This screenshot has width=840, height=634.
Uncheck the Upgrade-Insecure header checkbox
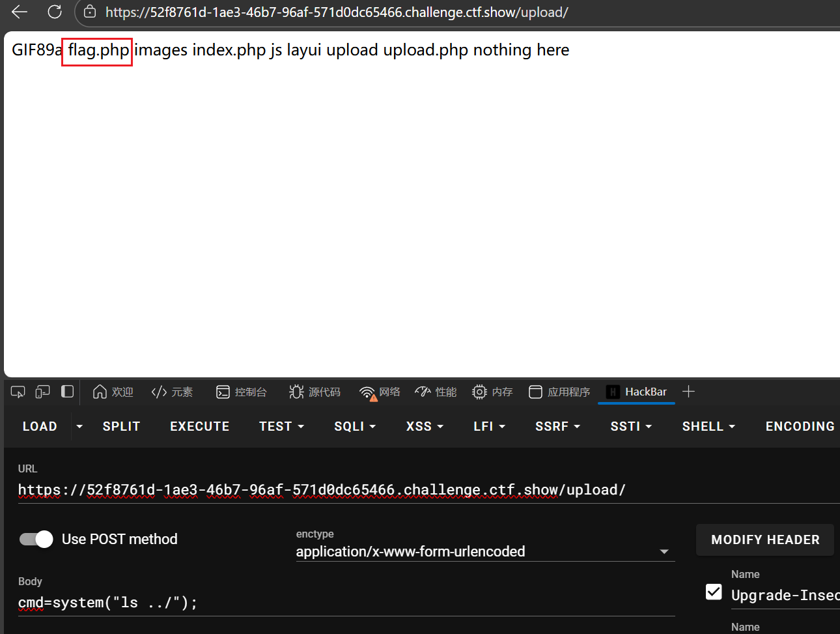click(x=714, y=592)
